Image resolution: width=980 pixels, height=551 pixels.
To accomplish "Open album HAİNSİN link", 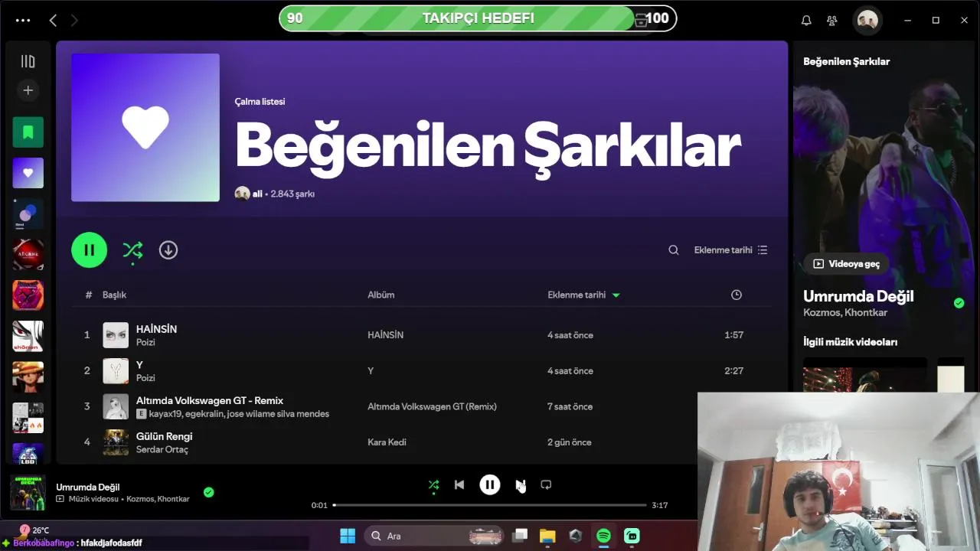I will pyautogui.click(x=385, y=335).
